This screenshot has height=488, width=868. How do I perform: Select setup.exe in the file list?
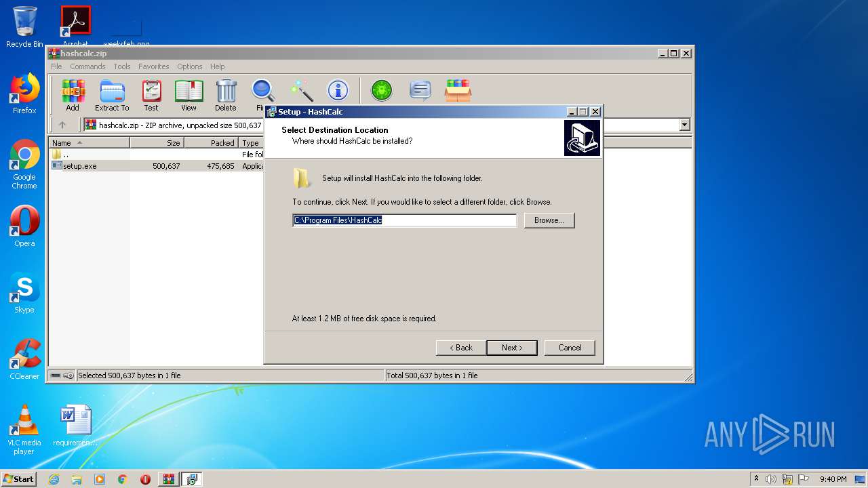79,166
